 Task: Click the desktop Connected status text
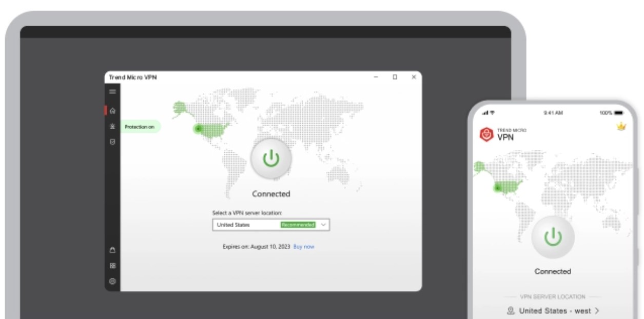pyautogui.click(x=271, y=194)
